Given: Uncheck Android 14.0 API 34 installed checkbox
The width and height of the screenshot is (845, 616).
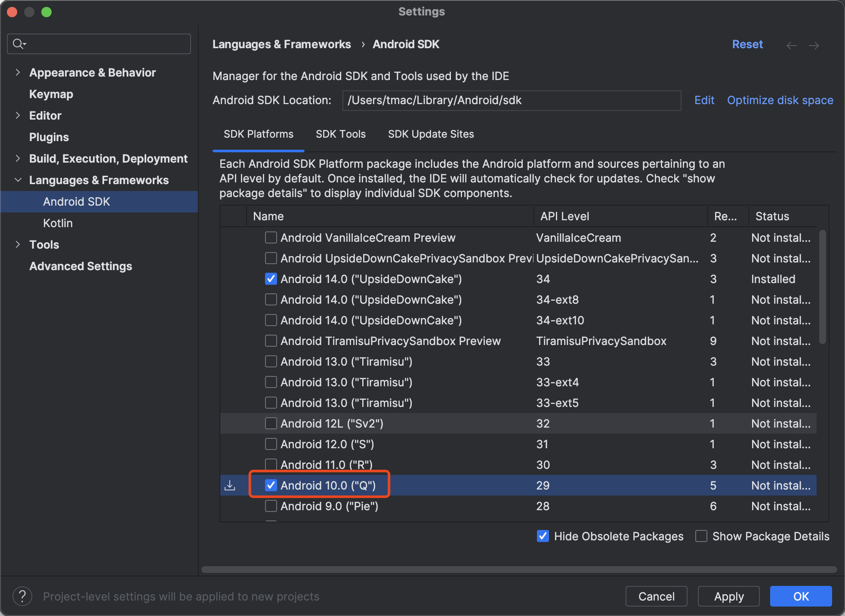Looking at the screenshot, I should coord(271,279).
